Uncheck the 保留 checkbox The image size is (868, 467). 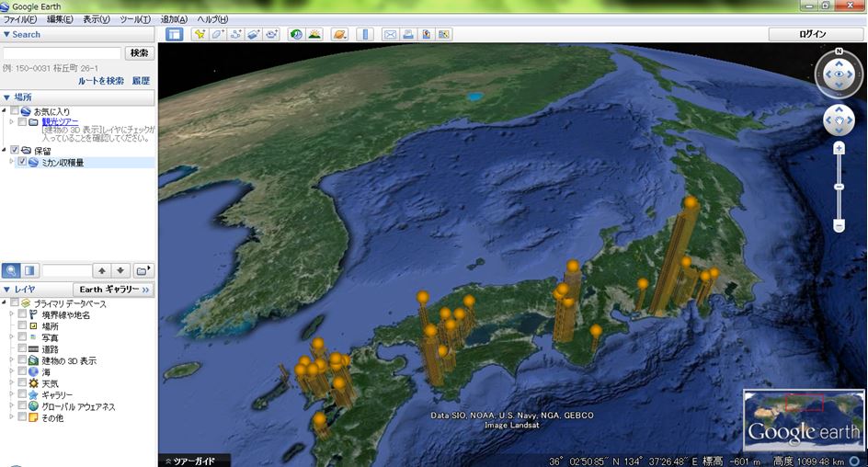click(x=15, y=150)
